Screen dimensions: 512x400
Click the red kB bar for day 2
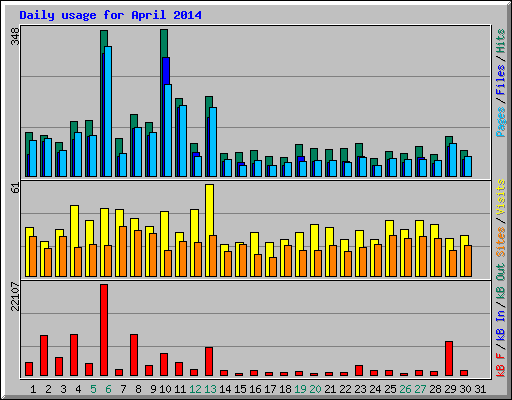[x=44, y=356]
